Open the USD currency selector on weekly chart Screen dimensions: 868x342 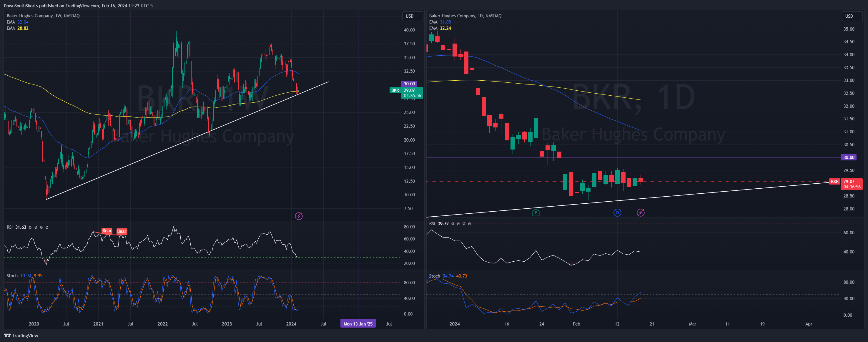(413, 16)
